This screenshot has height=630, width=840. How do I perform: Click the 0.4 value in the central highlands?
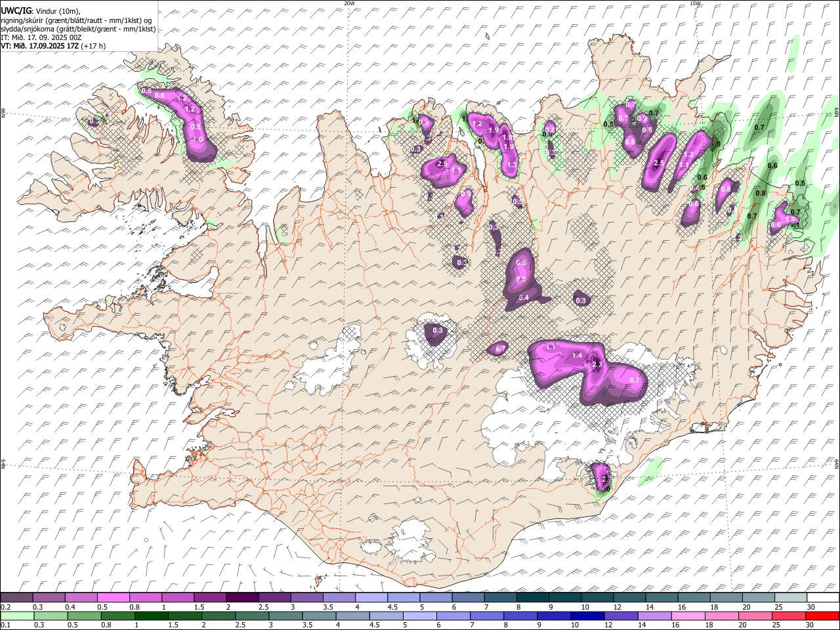click(x=524, y=298)
